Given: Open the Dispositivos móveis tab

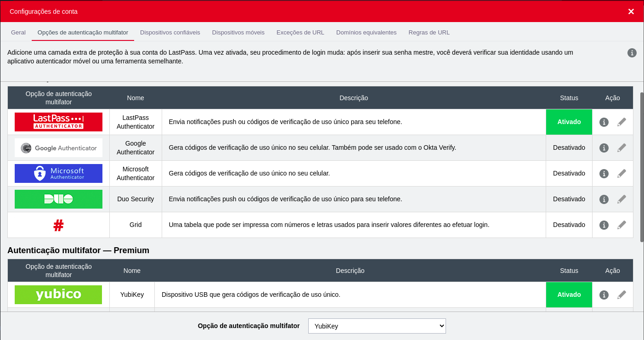Looking at the screenshot, I should click(238, 33).
